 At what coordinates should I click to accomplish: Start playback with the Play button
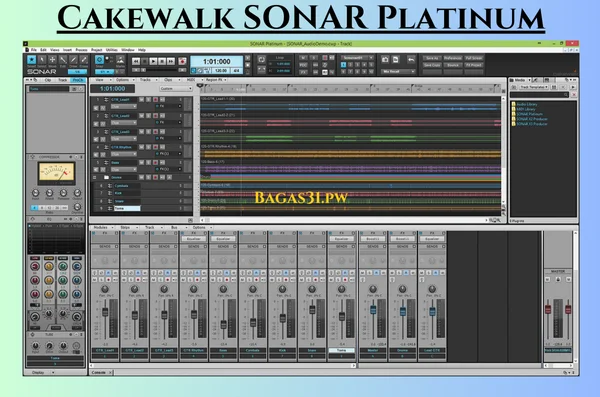[x=153, y=61]
